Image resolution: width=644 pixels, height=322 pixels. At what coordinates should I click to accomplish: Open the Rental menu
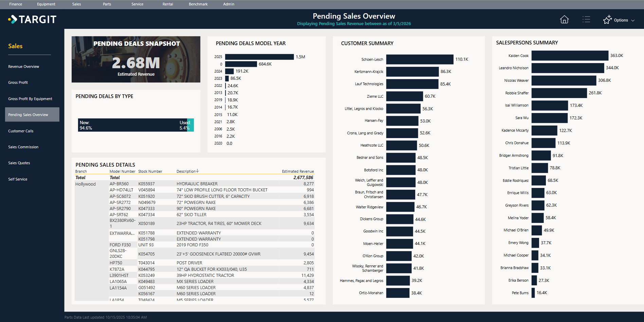[167, 4]
